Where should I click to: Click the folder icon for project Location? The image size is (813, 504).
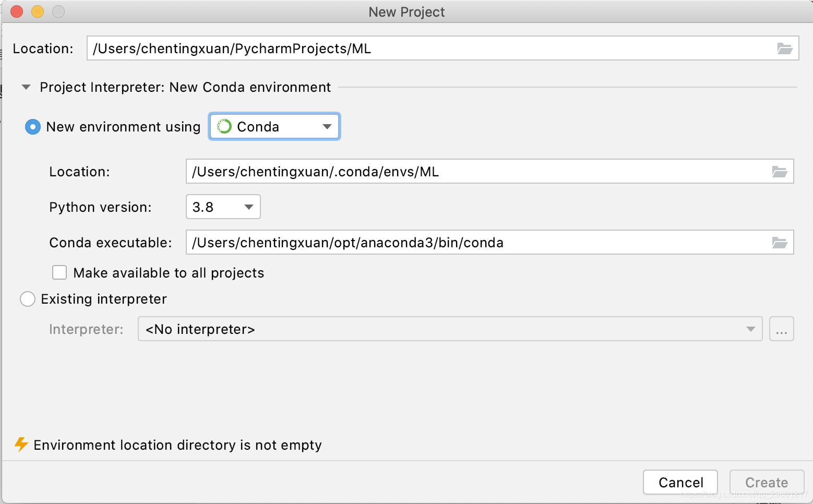[784, 49]
